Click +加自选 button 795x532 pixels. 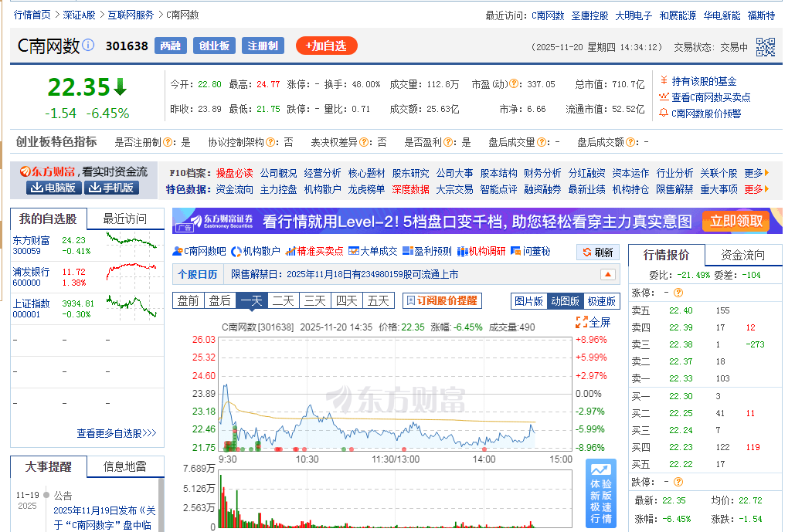(327, 46)
